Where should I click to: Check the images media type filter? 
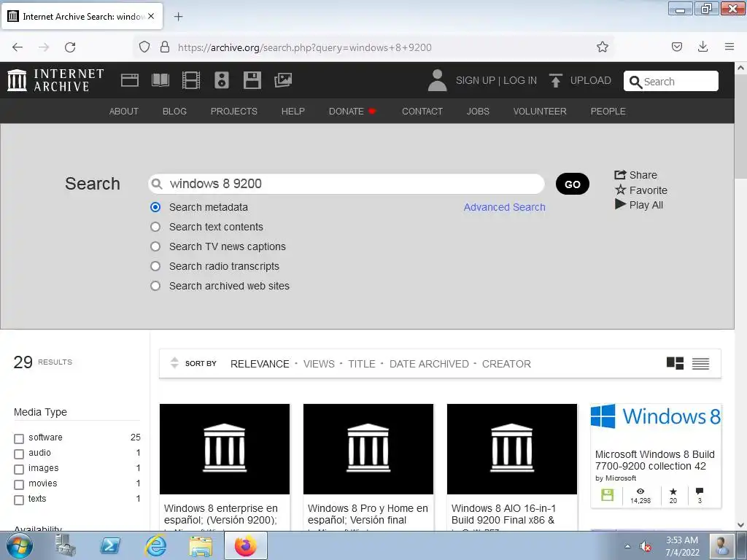click(19, 469)
